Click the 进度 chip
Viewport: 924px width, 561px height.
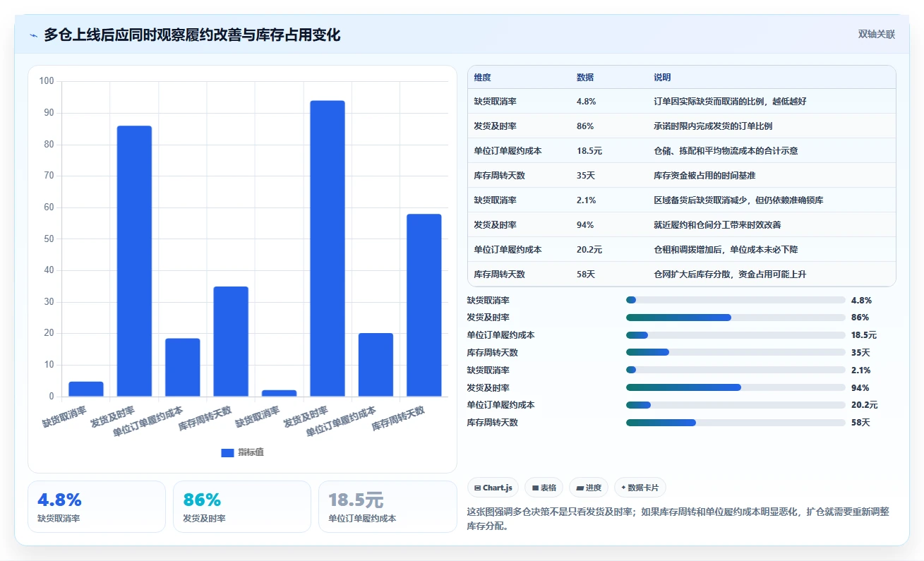[589, 488]
